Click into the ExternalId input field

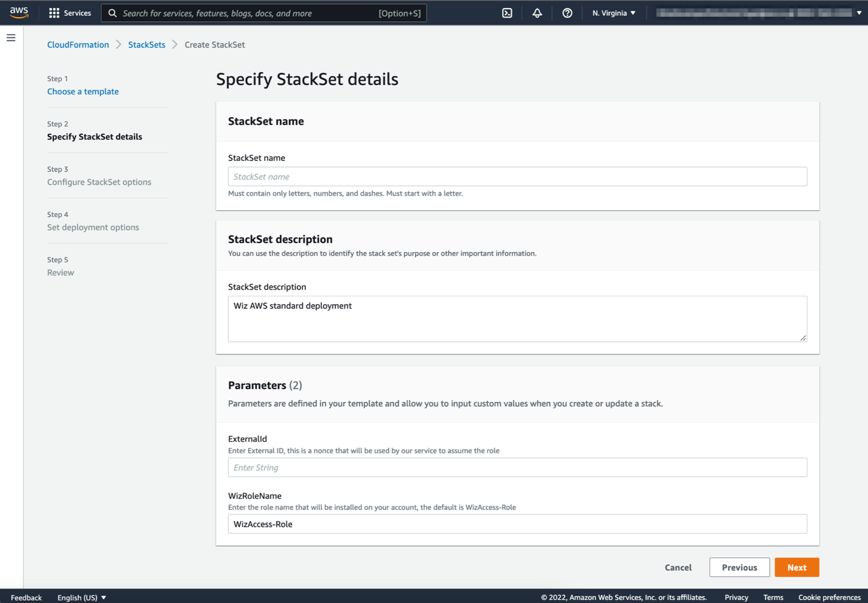[x=517, y=468]
